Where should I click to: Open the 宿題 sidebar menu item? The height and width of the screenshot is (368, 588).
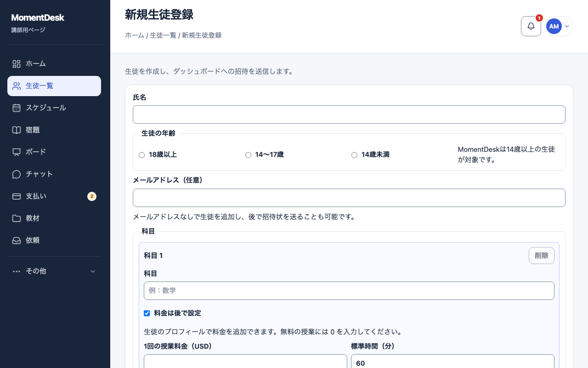coord(54,130)
